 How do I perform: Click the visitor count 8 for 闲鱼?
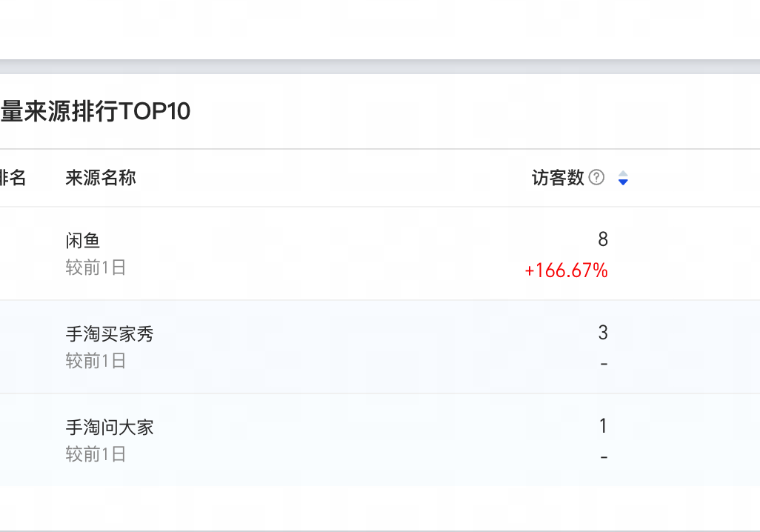(x=603, y=239)
